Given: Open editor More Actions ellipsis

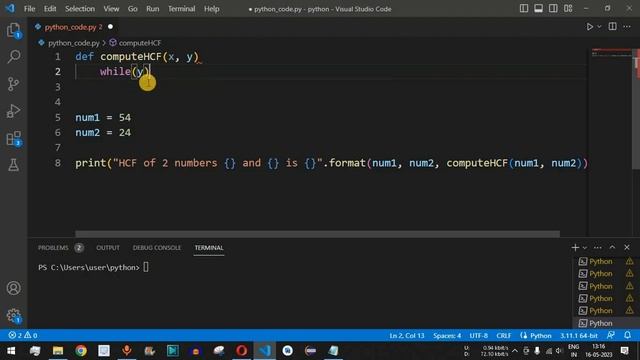Looking at the screenshot, I should (627, 27).
